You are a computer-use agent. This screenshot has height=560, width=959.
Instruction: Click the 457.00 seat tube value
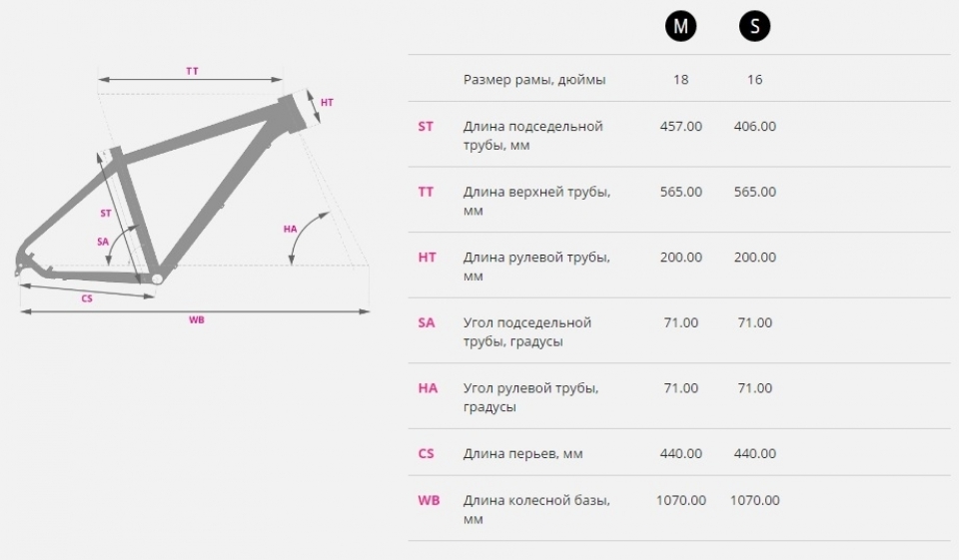(681, 127)
